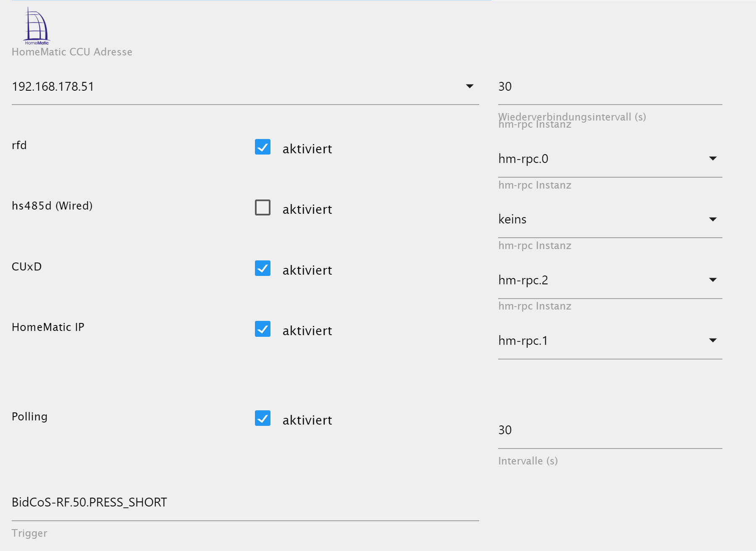Image resolution: width=756 pixels, height=551 pixels.
Task: Click the aktiviert label beside CUxD
Action: click(x=307, y=270)
